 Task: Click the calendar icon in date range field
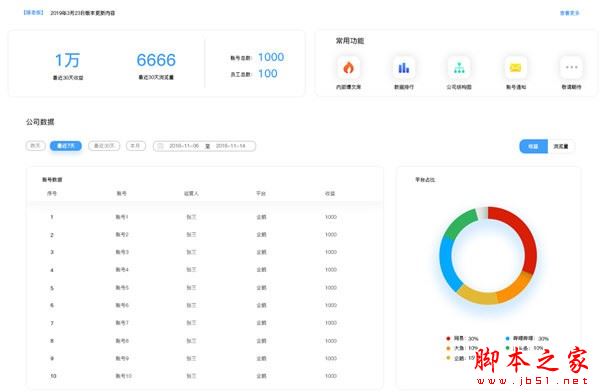pos(161,146)
